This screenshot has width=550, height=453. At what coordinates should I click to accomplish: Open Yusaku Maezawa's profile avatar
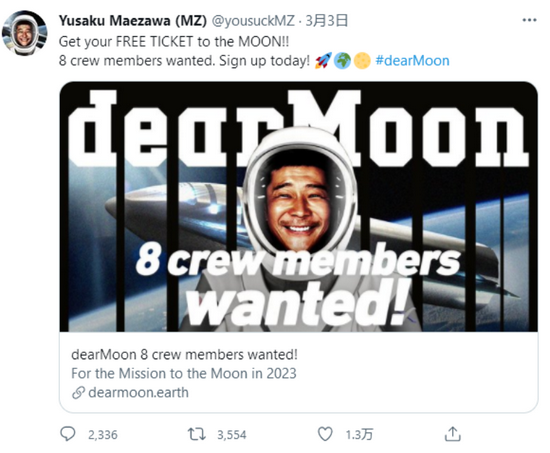[x=24, y=33]
